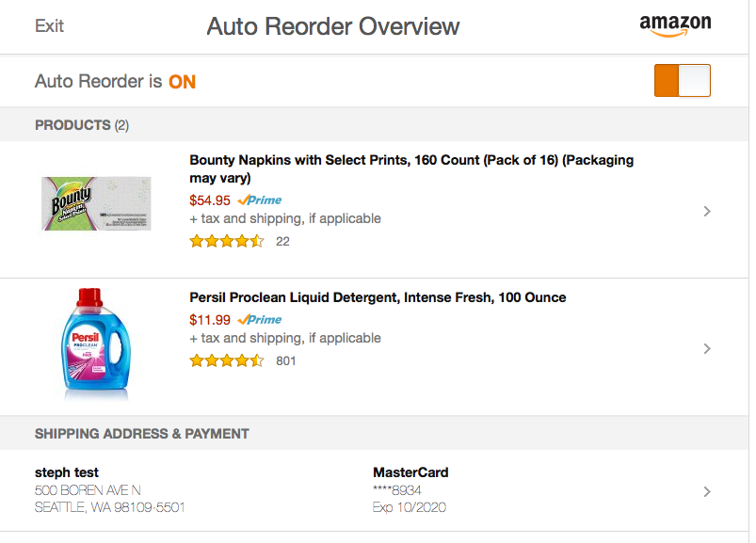The width and height of the screenshot is (756, 543).
Task: Click SHIPPING ADDRESS & PAYMENT header
Action: (142, 434)
